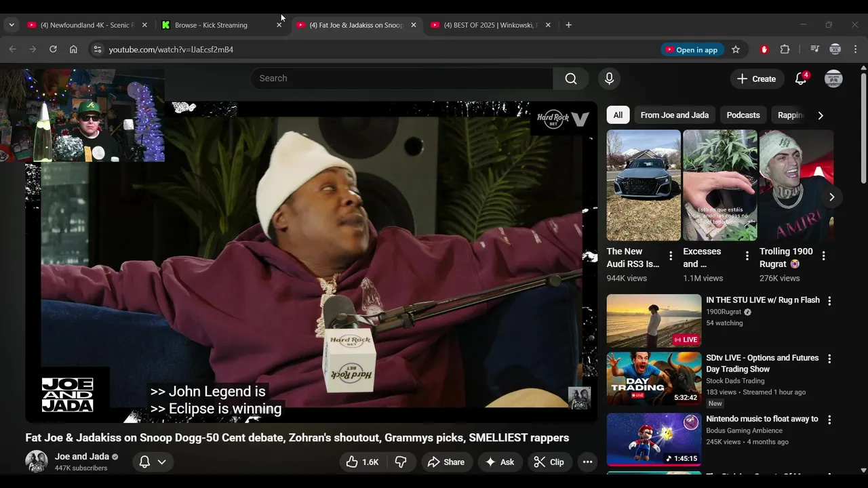This screenshot has height=488, width=868.
Task: Select the youtube.com URL in address bar
Action: 171,49
